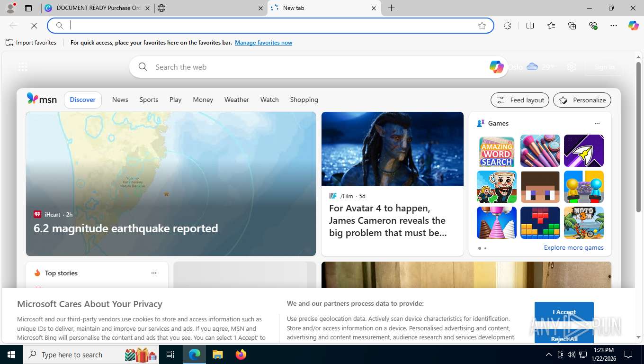Open the Oslo weather widget
This screenshot has height=364, width=644.
[531, 67]
